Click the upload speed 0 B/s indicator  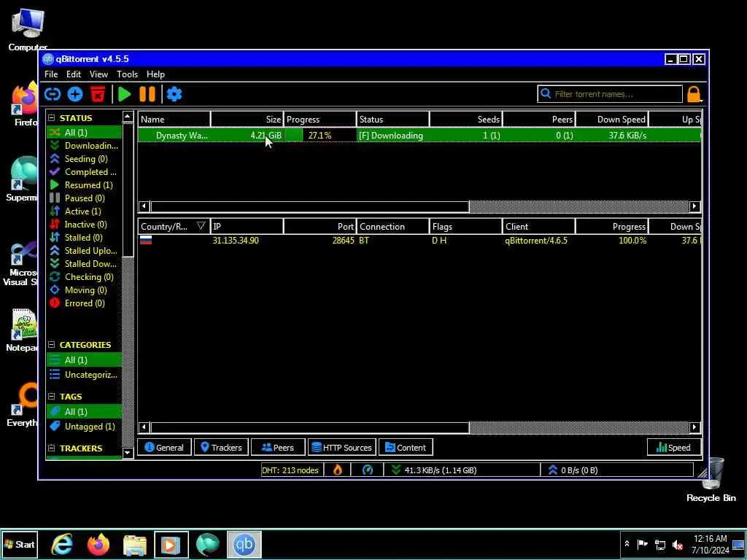[x=573, y=470]
